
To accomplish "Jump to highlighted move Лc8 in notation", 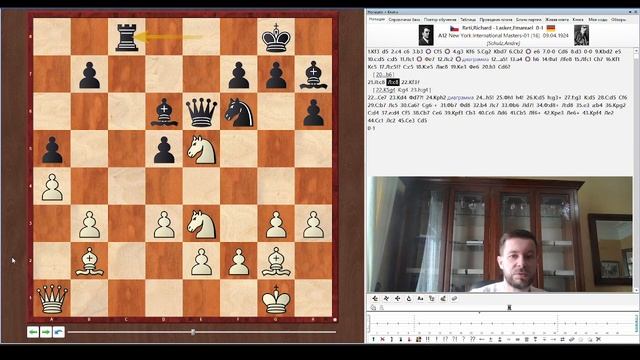I will (x=393, y=82).
